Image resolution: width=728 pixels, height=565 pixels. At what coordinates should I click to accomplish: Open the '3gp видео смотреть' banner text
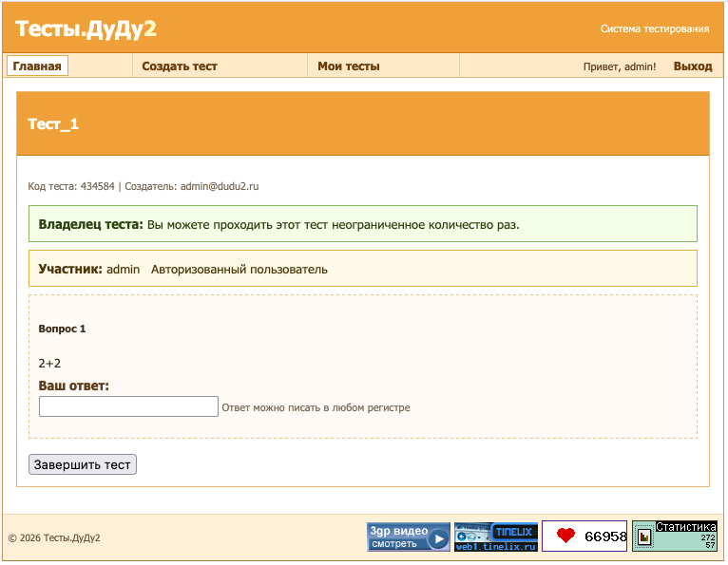[397, 537]
